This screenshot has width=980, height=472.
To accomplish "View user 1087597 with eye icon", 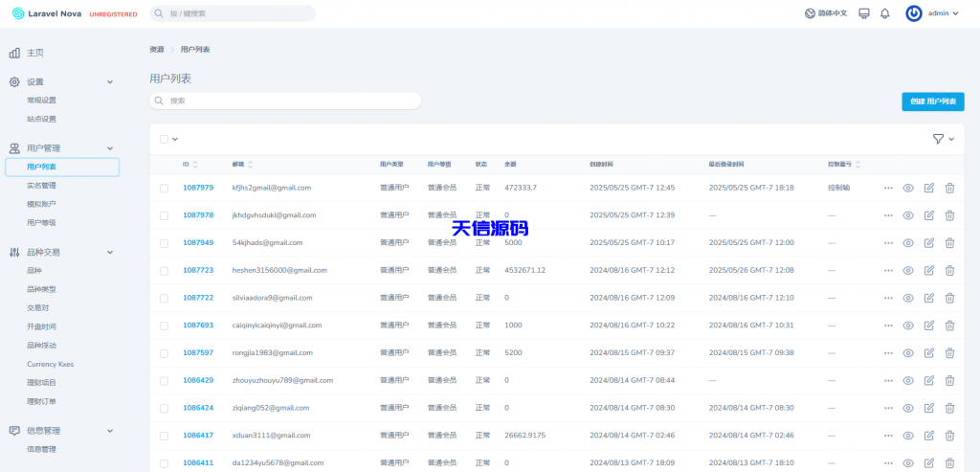I will point(908,352).
